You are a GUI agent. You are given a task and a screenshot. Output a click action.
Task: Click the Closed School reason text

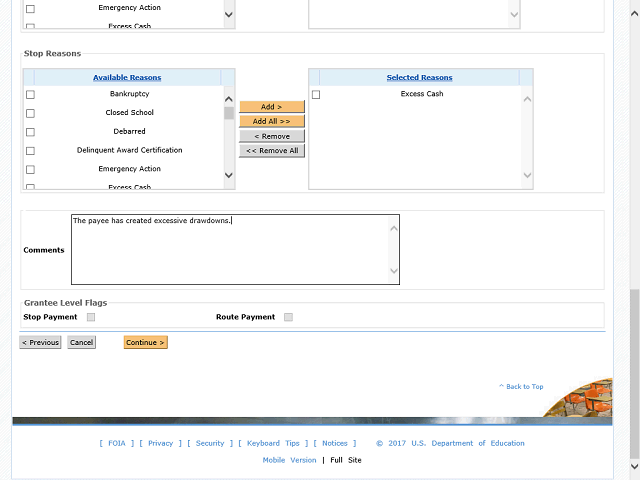(x=129, y=113)
